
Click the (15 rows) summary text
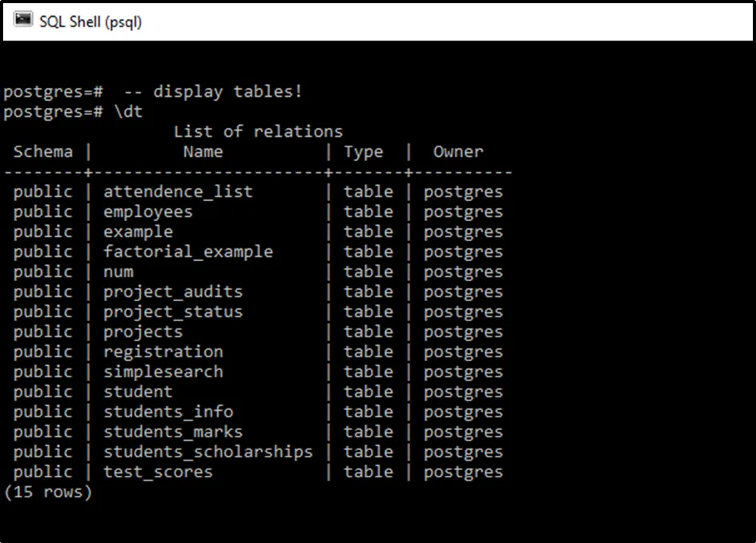(48, 493)
